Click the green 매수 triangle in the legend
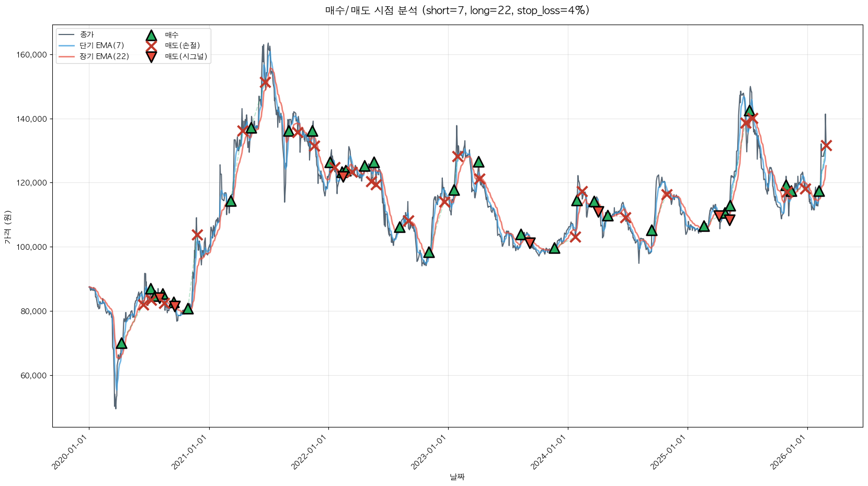The image size is (868, 486). pos(151,35)
